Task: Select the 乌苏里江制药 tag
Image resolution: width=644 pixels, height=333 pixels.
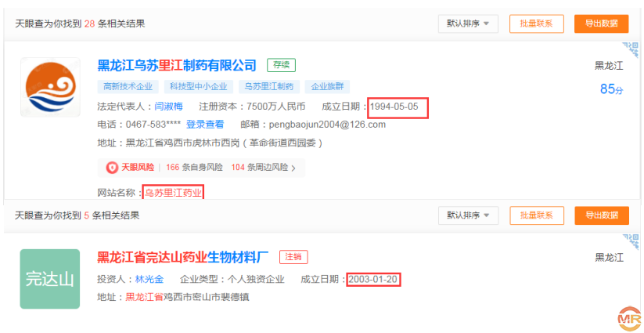Action: tap(269, 87)
